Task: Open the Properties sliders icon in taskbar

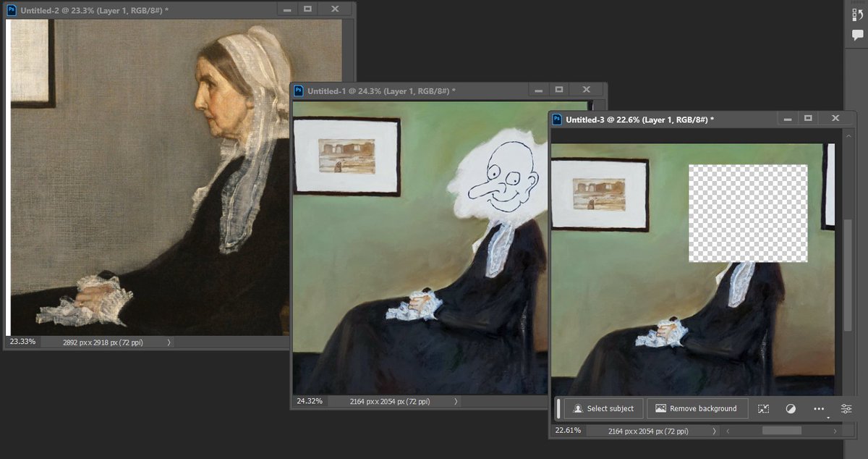Action: [x=846, y=408]
